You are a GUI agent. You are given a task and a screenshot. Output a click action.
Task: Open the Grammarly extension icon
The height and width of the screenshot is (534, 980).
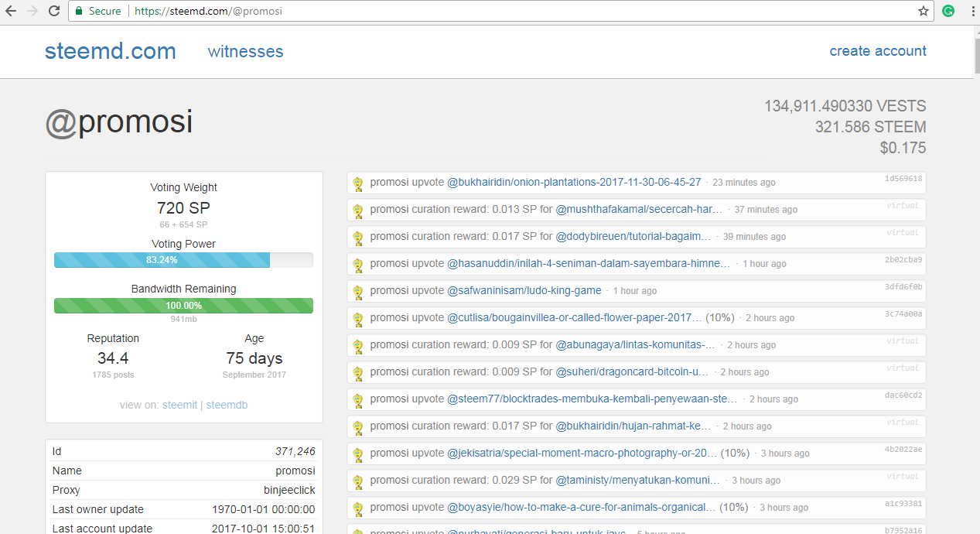click(948, 12)
